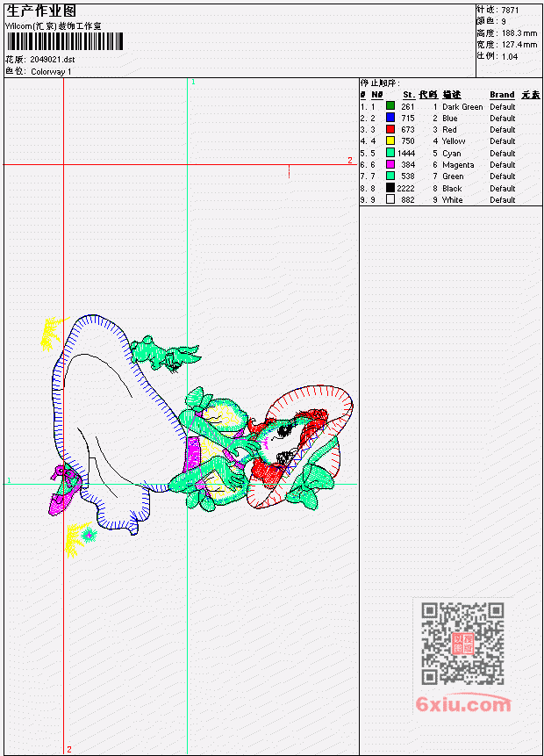Click the QR code image

pyautogui.click(x=462, y=644)
